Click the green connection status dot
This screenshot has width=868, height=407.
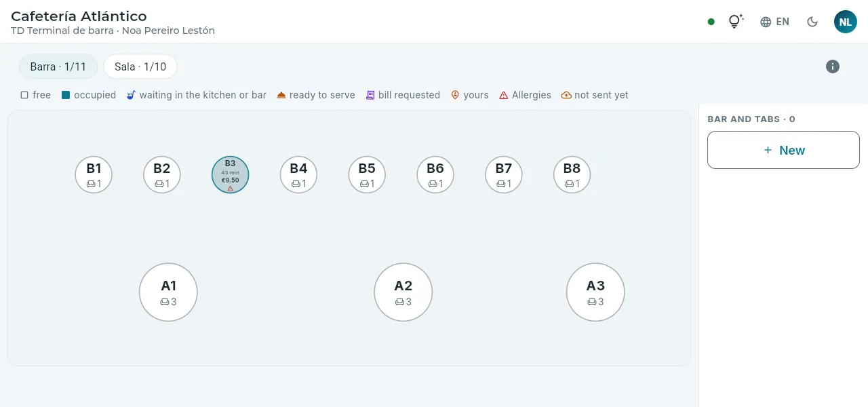(x=711, y=22)
